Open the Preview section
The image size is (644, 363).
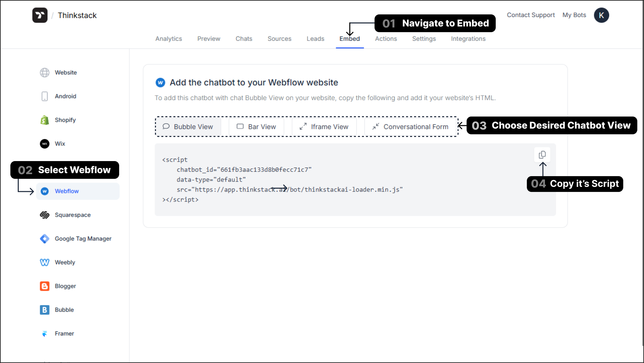click(x=209, y=39)
